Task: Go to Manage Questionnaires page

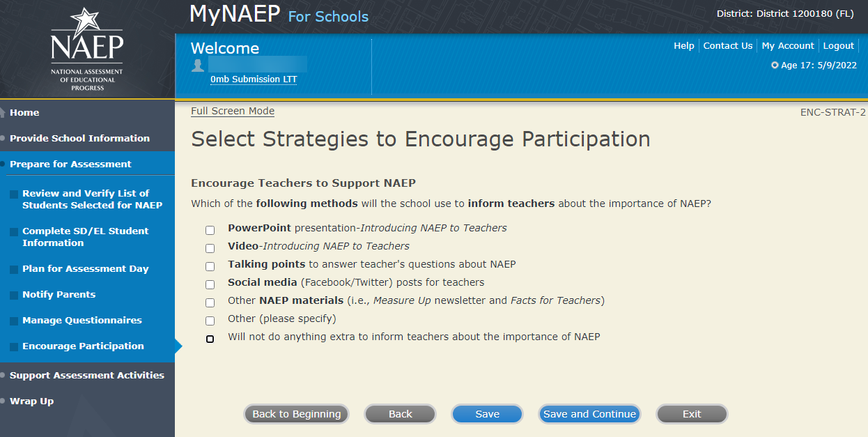Action: (x=82, y=320)
